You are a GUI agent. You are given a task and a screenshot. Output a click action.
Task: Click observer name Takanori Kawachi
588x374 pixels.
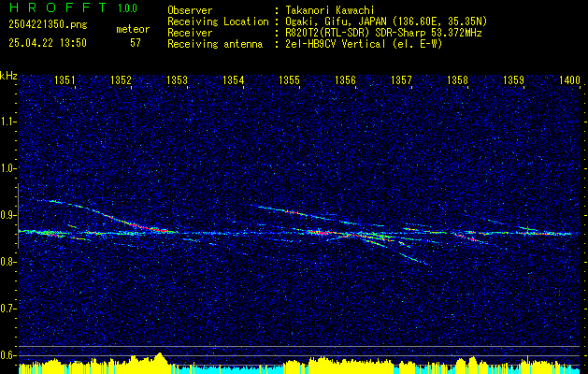click(328, 10)
